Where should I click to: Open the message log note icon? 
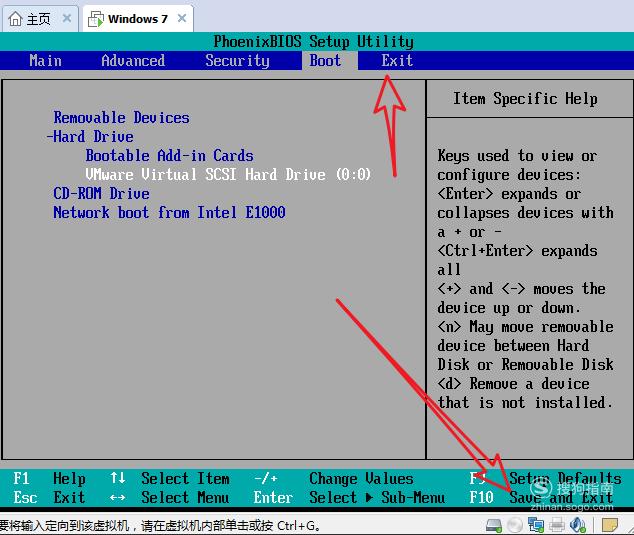pyautogui.click(x=609, y=525)
